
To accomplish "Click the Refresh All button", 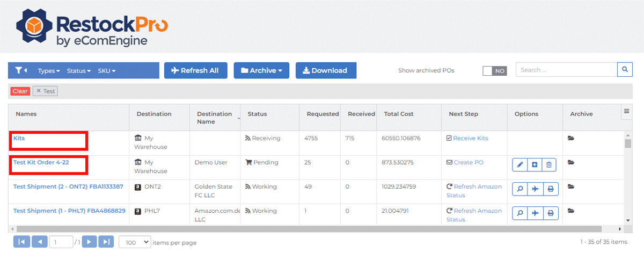I will click(x=195, y=70).
